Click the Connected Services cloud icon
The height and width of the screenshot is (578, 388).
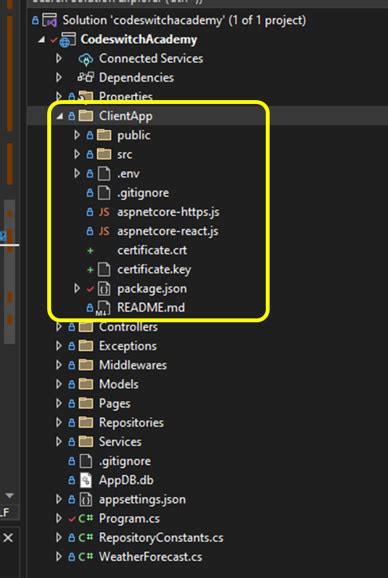click(x=86, y=59)
